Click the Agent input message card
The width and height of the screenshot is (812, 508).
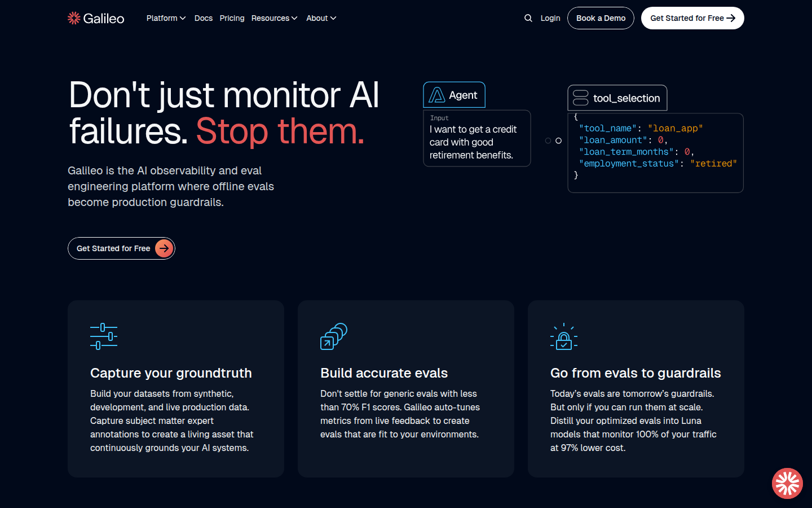coord(476,138)
